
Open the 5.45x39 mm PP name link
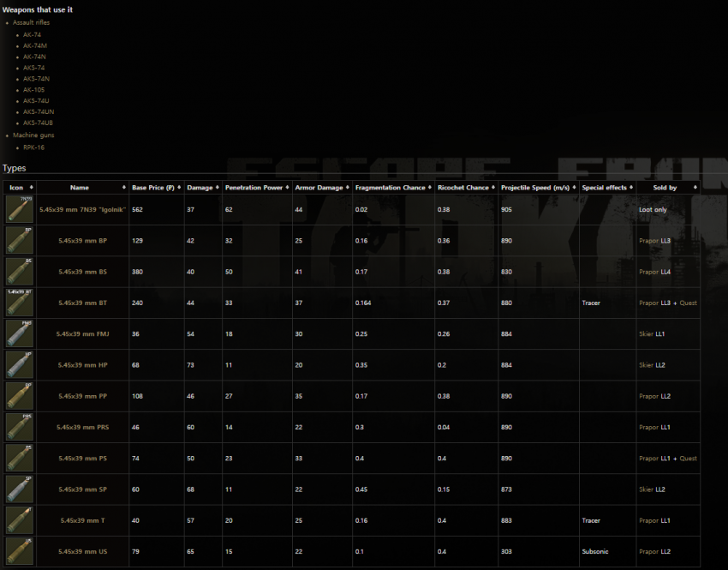click(82, 396)
